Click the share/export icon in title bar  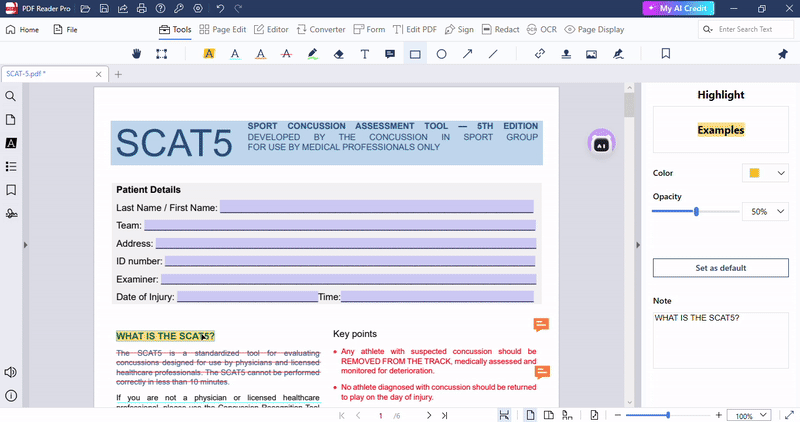pyautogui.click(x=123, y=9)
